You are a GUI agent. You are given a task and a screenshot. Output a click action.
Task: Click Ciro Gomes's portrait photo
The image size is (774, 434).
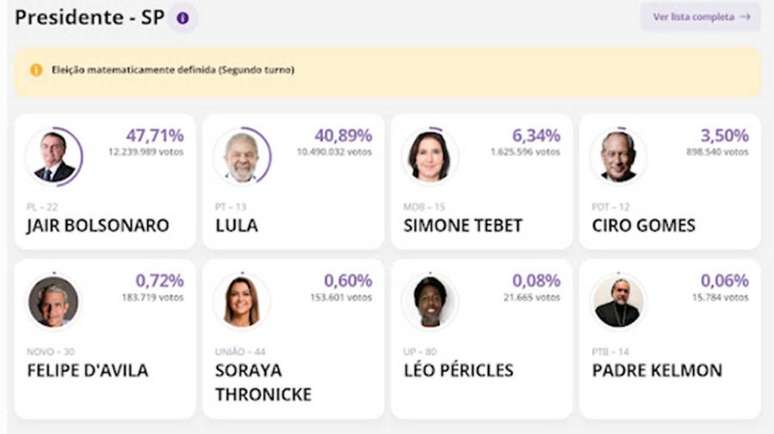[x=619, y=157]
